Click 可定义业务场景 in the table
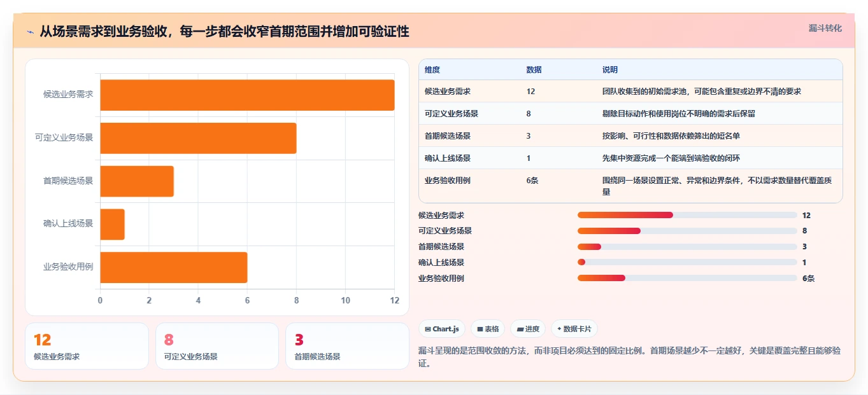Screen dimensions: 868x395 tap(452, 114)
